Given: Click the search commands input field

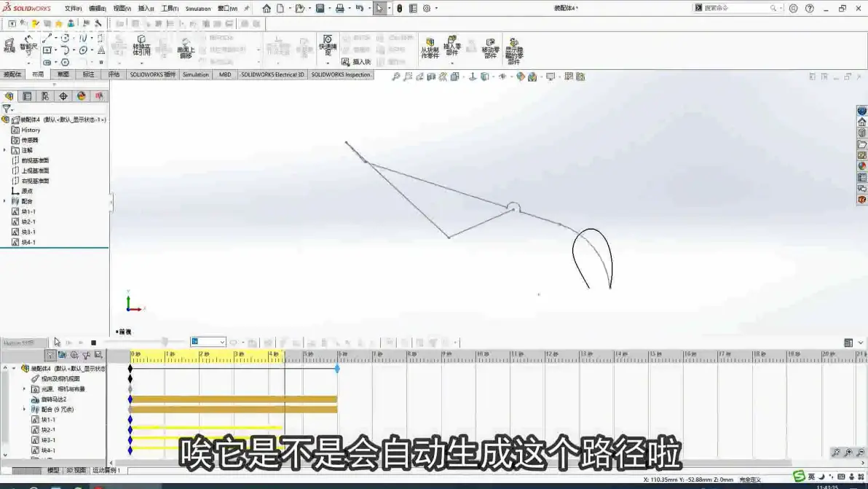Looking at the screenshot, I should 738,8.
